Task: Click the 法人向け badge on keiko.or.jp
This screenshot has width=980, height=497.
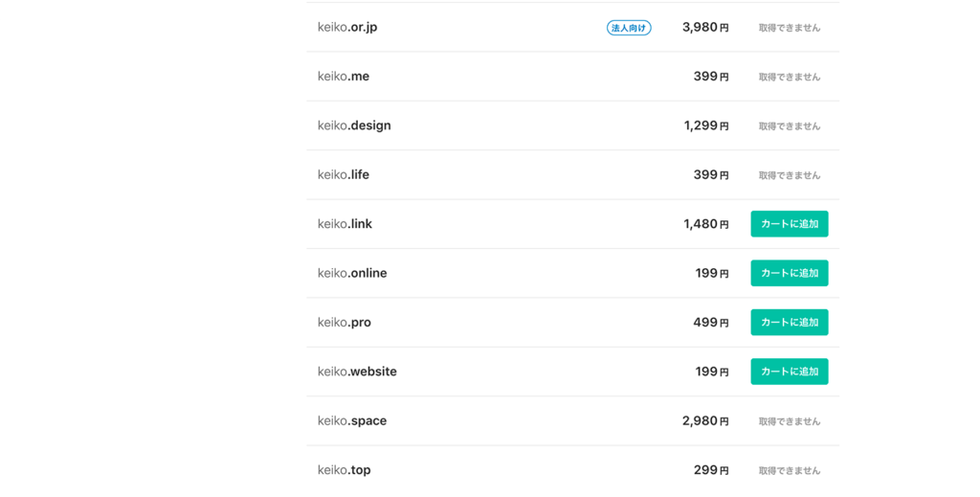Action: point(629,28)
